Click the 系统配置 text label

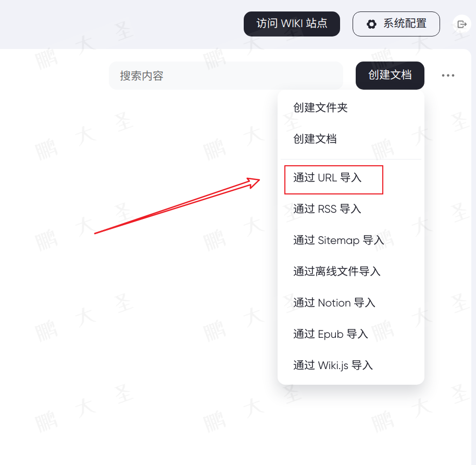pos(405,23)
